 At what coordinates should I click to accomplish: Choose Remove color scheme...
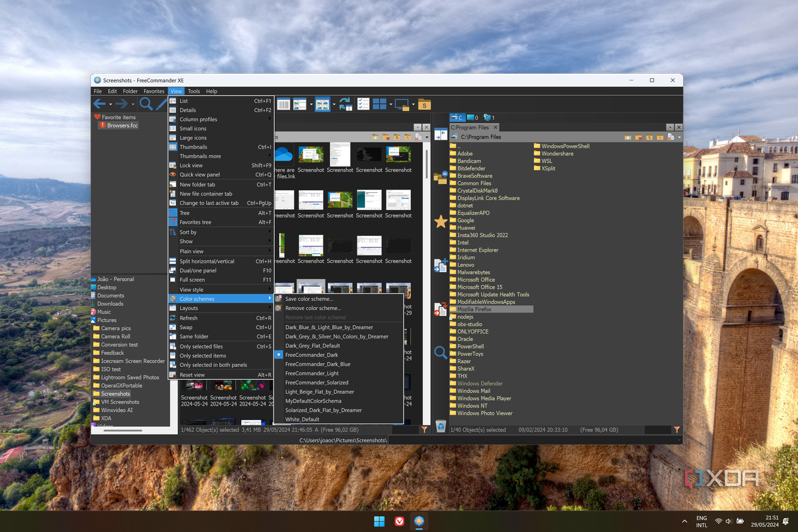click(x=338, y=308)
